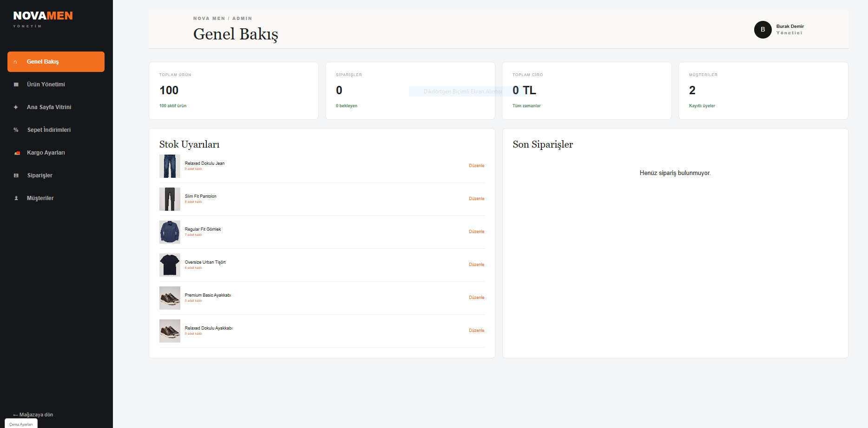Screen dimensions: 868x428
Task: Go to Ana Sayfa Vitrini
Action: pos(56,107)
